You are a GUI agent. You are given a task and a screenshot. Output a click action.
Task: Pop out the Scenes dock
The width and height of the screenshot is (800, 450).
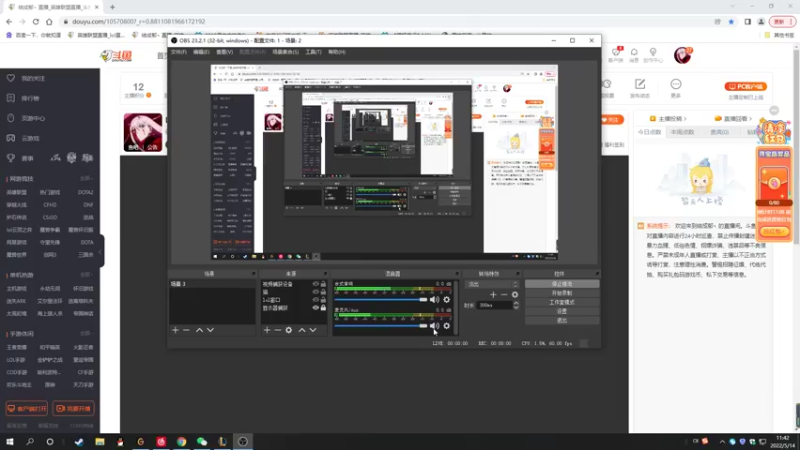253,274
